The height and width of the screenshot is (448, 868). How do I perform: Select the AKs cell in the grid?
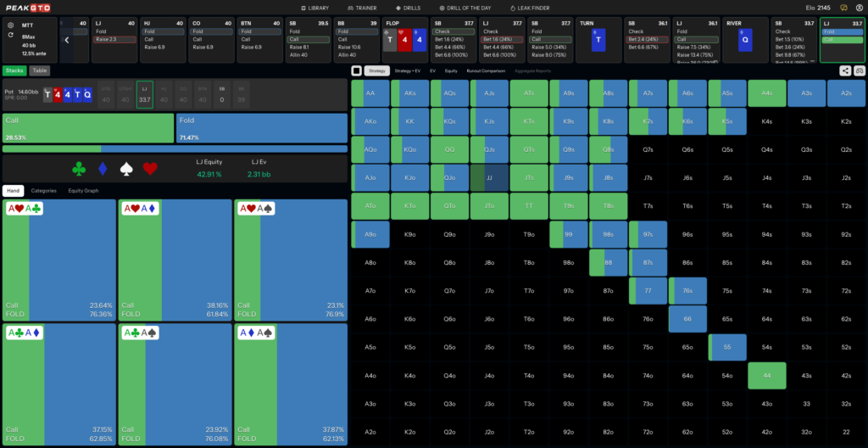coord(409,93)
